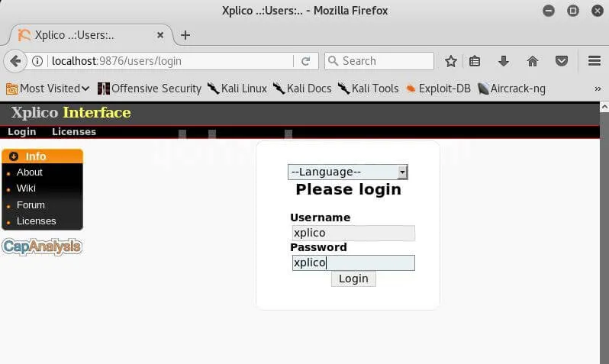The height and width of the screenshot is (364, 609).
Task: Select Licenses in Xplico menu bar
Action: click(74, 132)
